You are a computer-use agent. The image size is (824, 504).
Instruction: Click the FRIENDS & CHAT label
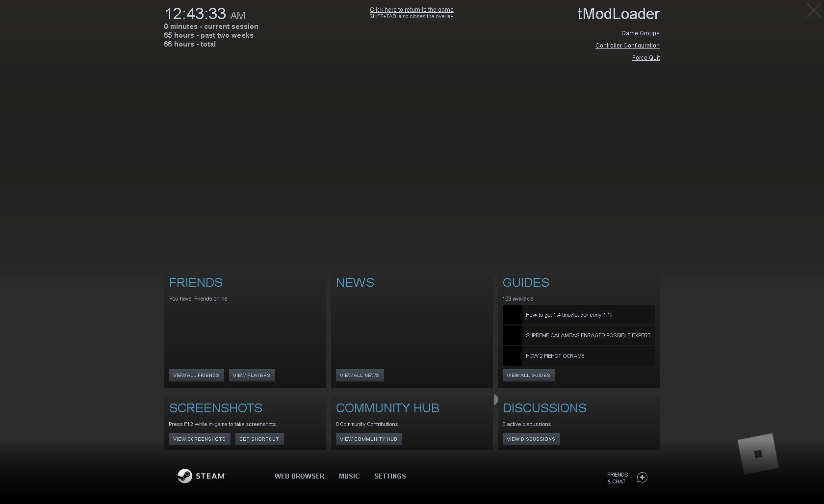617,478
